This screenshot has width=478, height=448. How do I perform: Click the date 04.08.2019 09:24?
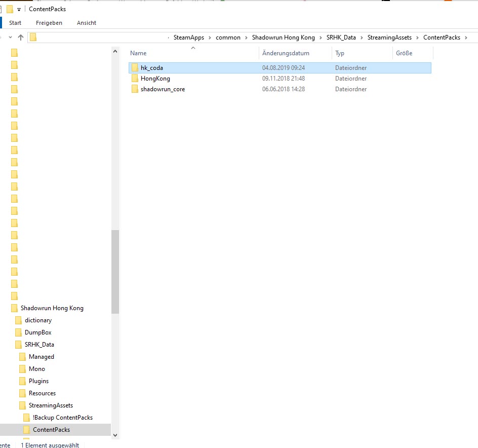click(x=284, y=68)
